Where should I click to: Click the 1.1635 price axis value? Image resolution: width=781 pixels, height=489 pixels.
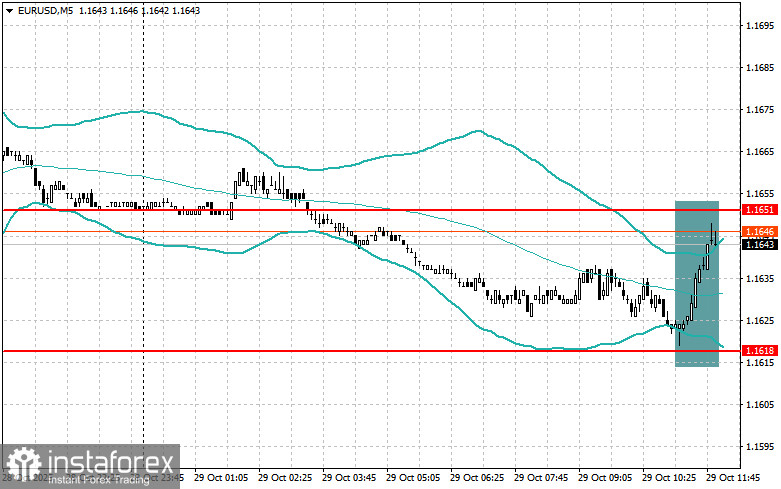(761, 278)
